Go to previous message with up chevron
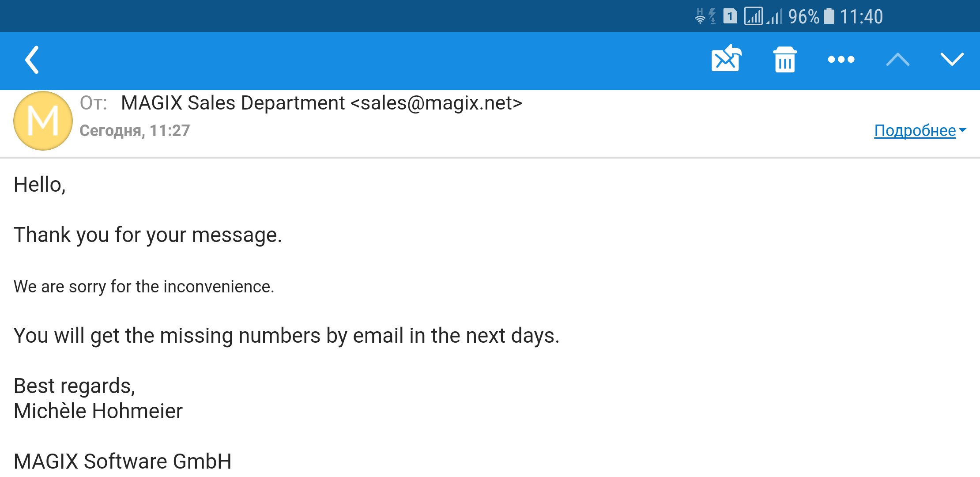 pyautogui.click(x=897, y=60)
